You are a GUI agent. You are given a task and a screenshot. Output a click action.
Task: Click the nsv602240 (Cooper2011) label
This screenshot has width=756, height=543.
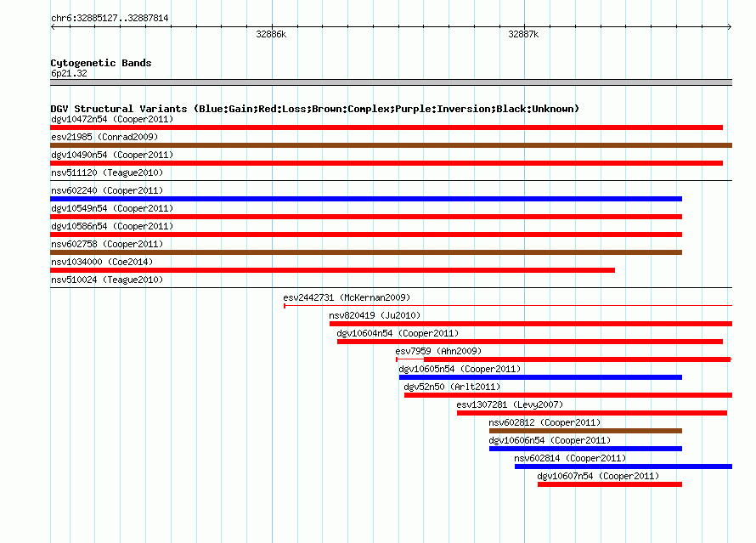(107, 190)
